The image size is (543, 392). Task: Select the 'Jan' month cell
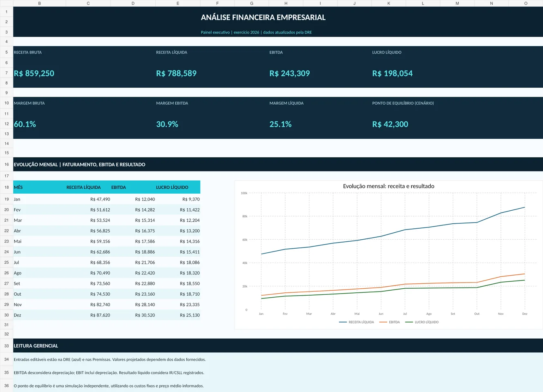39,199
